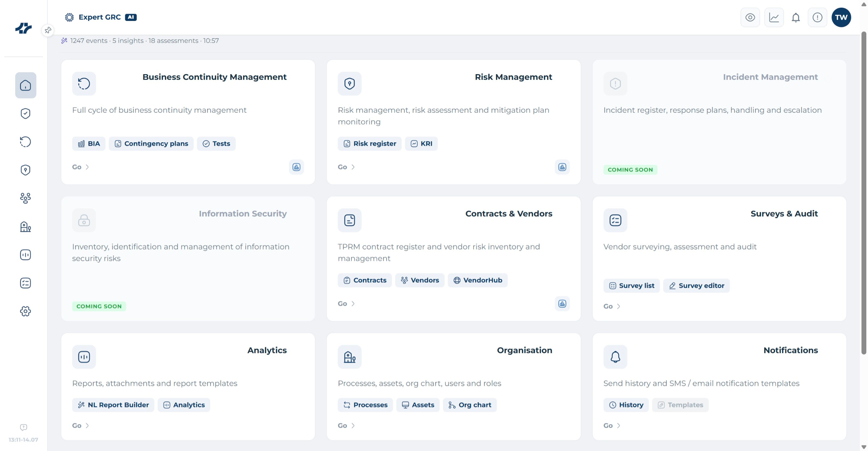
Task: Open notifications bell in header
Action: [796, 18]
